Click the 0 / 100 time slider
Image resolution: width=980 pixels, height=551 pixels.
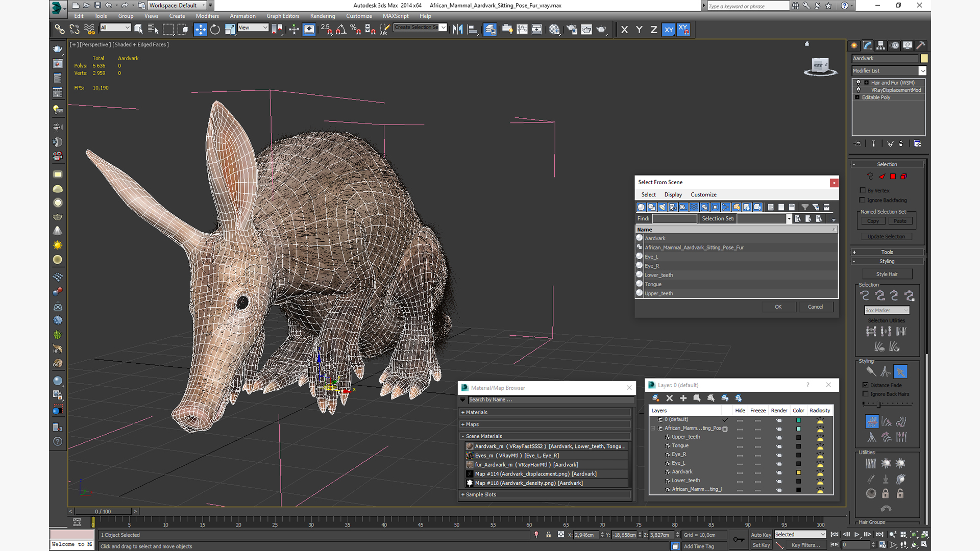[x=103, y=511]
